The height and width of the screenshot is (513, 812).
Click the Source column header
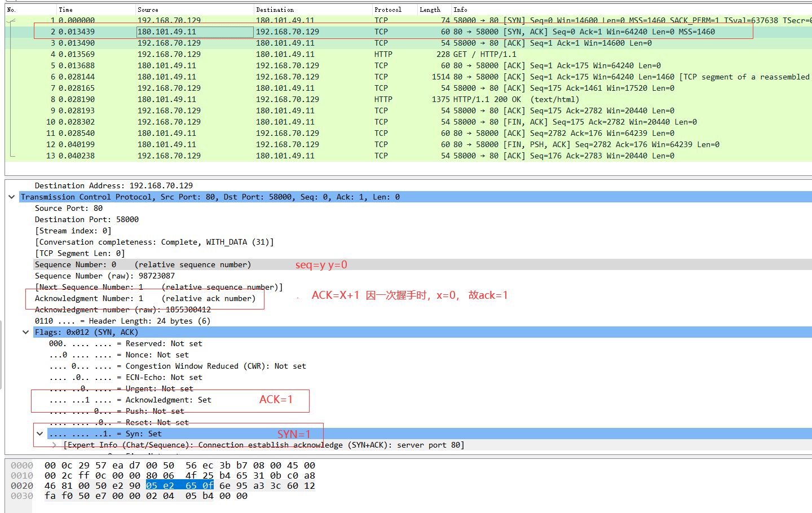pos(148,10)
